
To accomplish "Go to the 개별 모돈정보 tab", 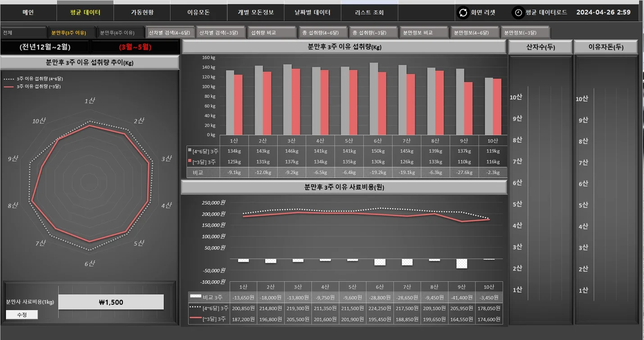I will 256,13.
